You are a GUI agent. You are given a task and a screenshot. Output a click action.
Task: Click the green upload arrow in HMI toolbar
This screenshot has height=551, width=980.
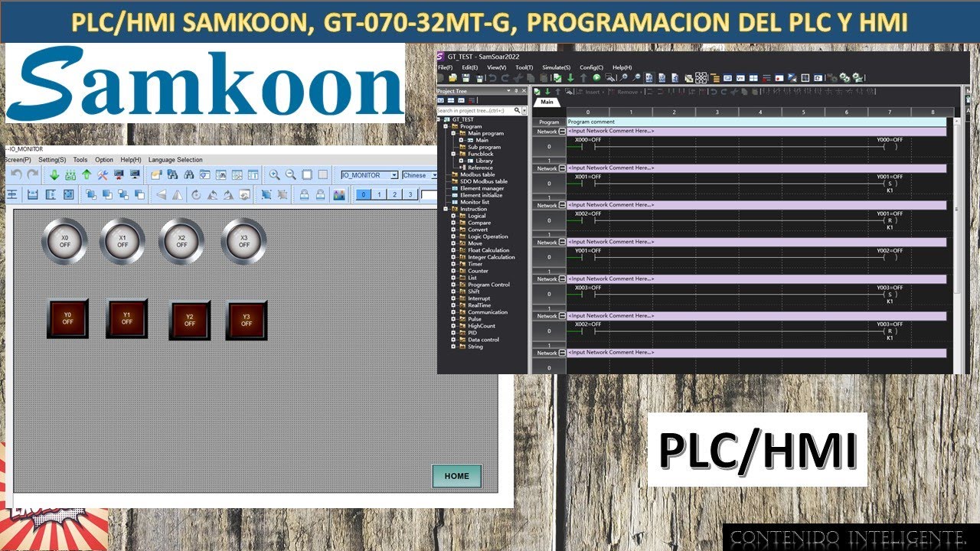point(87,175)
